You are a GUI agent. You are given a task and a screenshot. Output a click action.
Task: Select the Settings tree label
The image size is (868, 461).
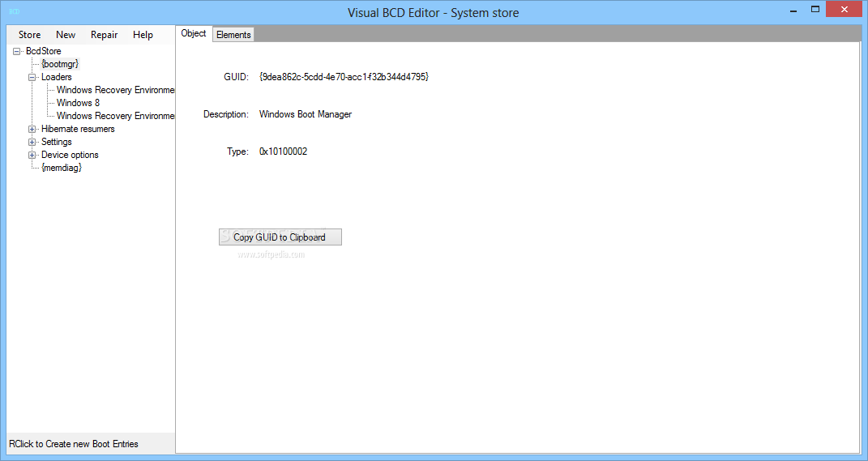(x=57, y=142)
